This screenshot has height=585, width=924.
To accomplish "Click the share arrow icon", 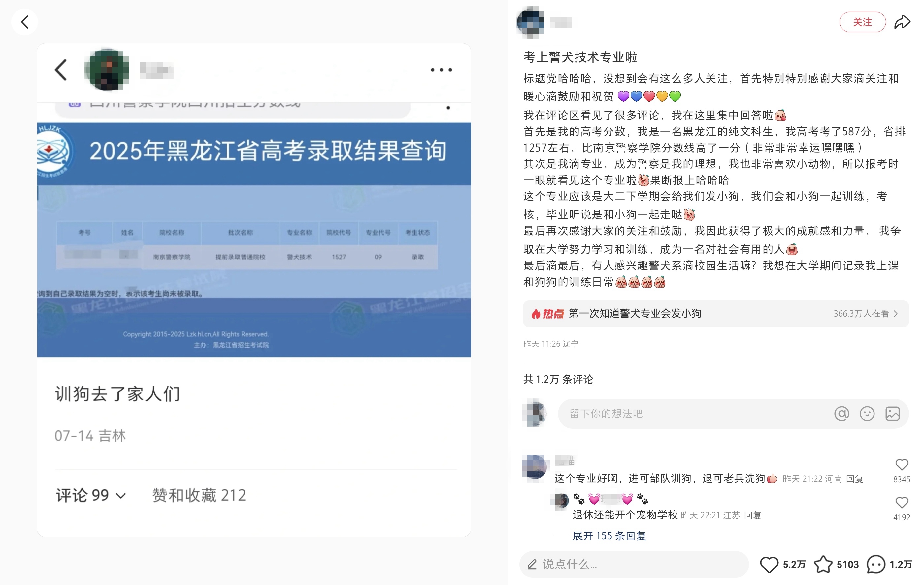I will click(x=902, y=22).
